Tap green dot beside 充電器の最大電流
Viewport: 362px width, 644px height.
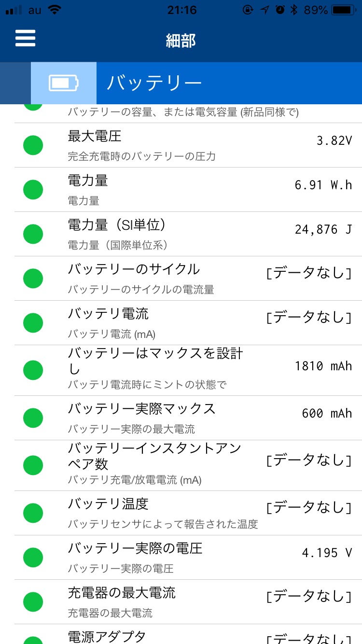pos(33,602)
